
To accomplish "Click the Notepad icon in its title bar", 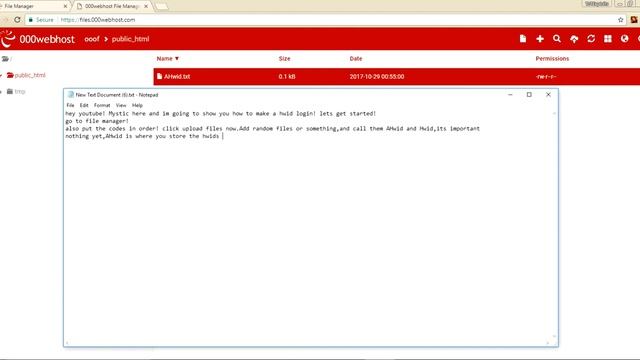I will point(71,95).
